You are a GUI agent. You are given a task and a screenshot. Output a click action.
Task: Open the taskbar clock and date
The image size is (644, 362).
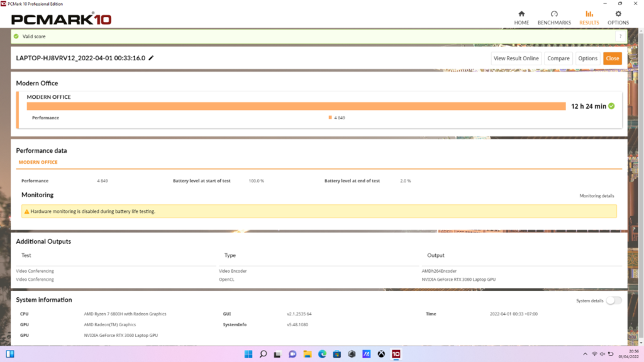click(628, 354)
